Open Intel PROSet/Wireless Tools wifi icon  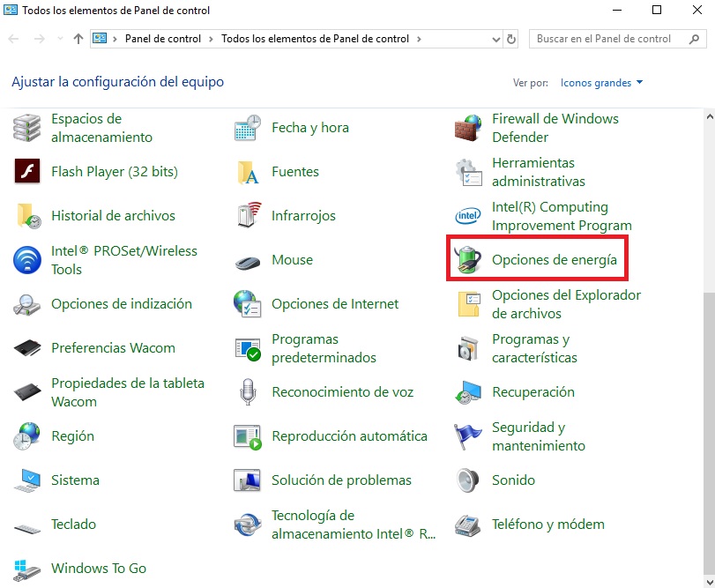click(x=27, y=260)
